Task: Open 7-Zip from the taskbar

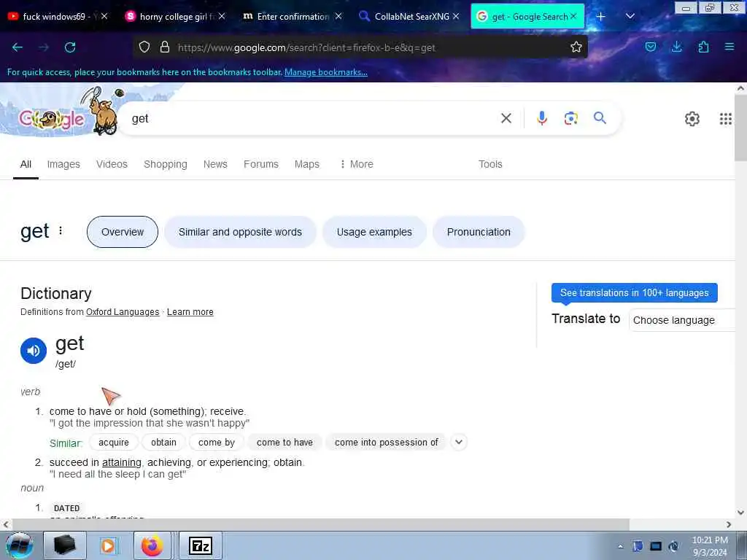Action: point(201,545)
